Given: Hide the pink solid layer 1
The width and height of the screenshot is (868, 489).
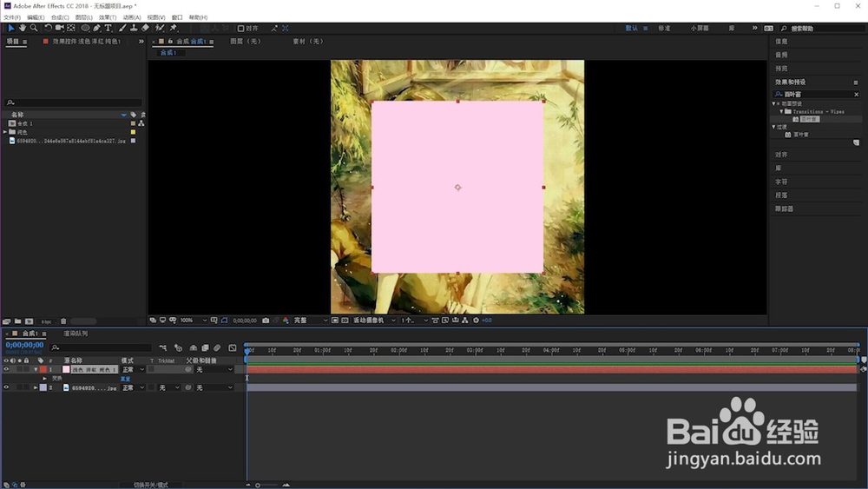Looking at the screenshot, I should pos(6,369).
